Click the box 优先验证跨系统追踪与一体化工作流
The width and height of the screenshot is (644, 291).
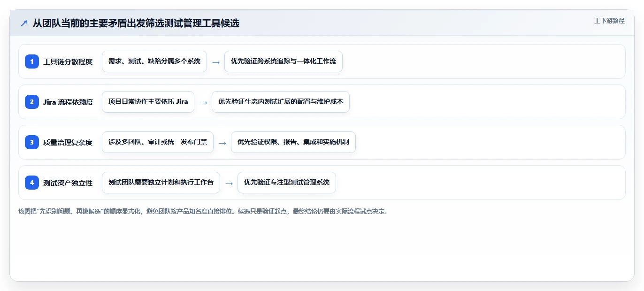[x=284, y=61]
